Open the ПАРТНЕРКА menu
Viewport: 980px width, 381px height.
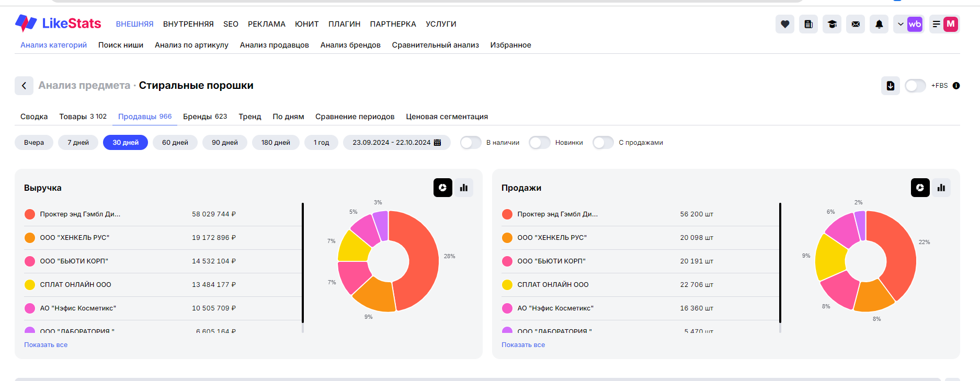click(x=393, y=24)
